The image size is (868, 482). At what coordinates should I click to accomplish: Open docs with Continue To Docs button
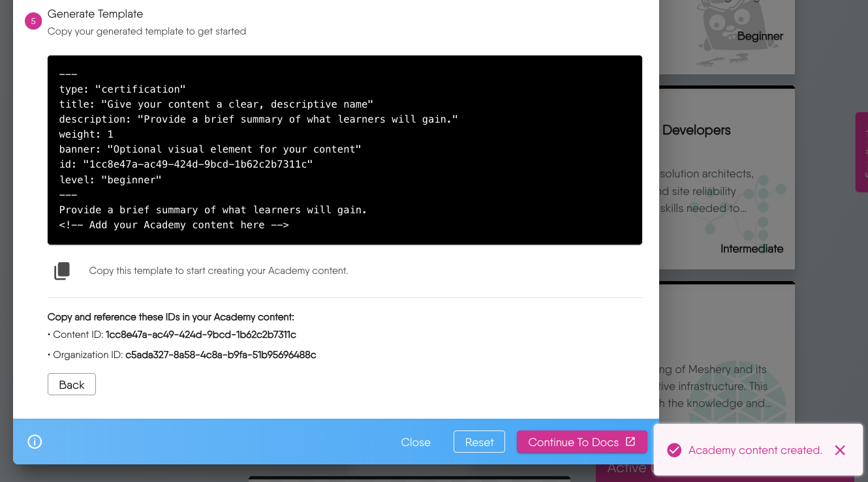click(x=573, y=442)
